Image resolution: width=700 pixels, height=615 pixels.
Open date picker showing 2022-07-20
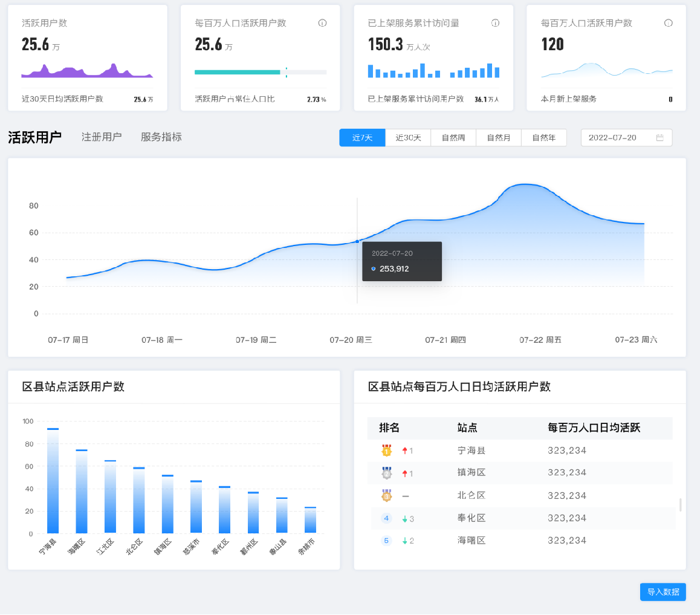(626, 137)
